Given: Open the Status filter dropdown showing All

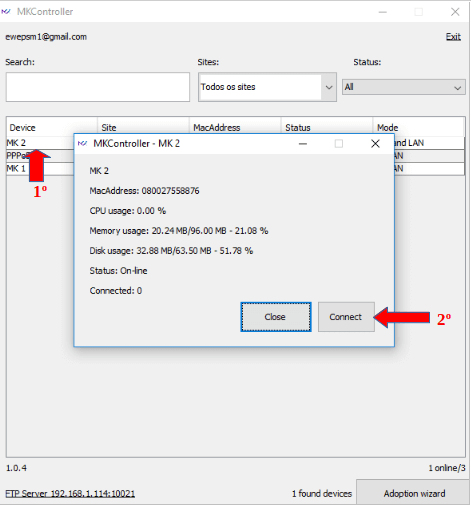Looking at the screenshot, I should tap(404, 87).
